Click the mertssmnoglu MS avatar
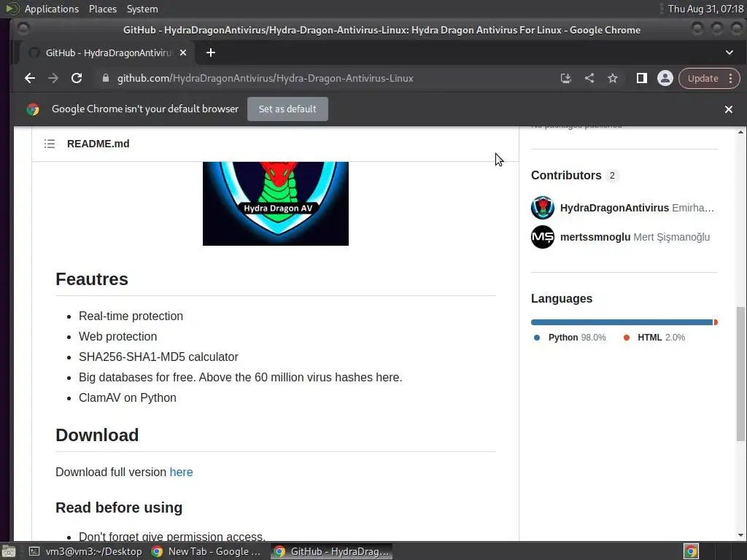 pyautogui.click(x=543, y=237)
